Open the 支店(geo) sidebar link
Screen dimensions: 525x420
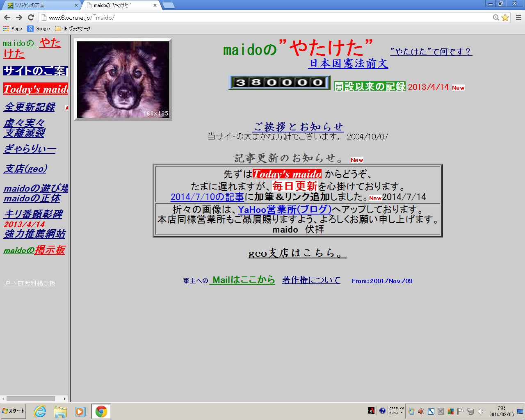coord(25,169)
